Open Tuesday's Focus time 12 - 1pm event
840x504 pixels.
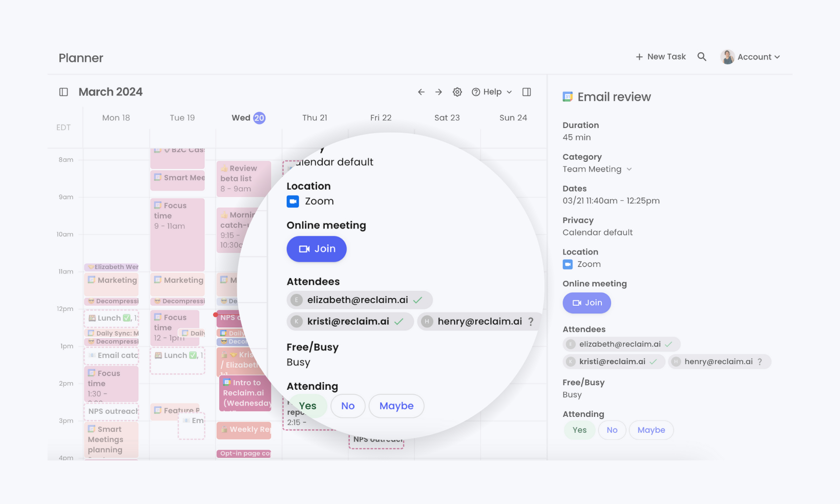(175, 327)
